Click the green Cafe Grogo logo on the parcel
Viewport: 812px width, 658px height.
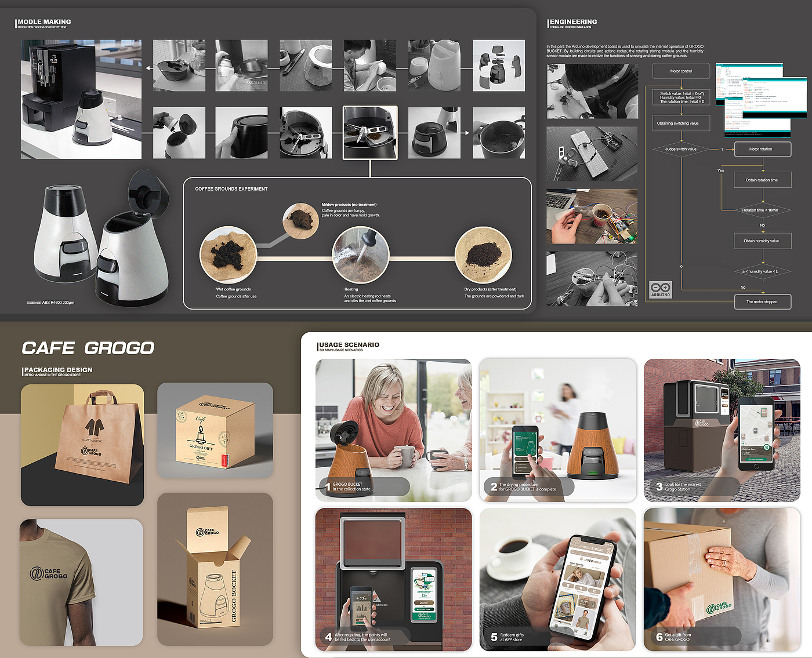[719, 608]
